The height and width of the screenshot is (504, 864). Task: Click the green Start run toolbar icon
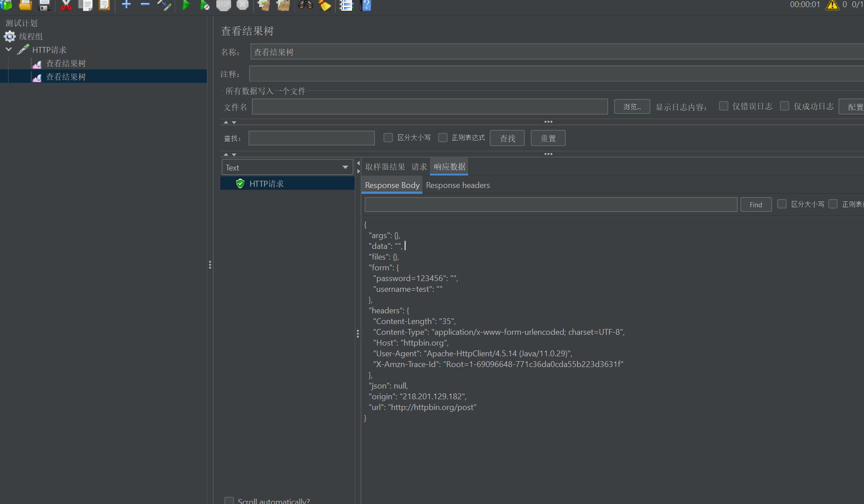click(x=186, y=5)
